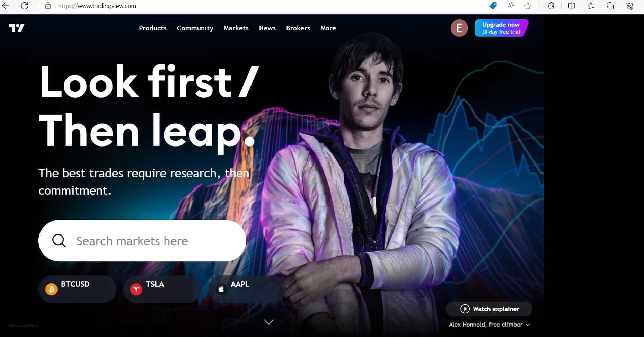Add page to favorites star icon

(528, 6)
